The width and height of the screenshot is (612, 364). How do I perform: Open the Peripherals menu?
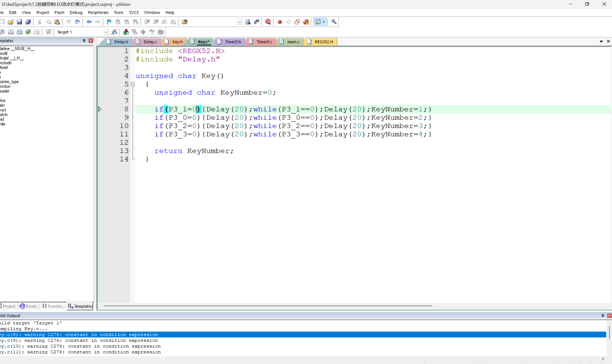click(98, 12)
